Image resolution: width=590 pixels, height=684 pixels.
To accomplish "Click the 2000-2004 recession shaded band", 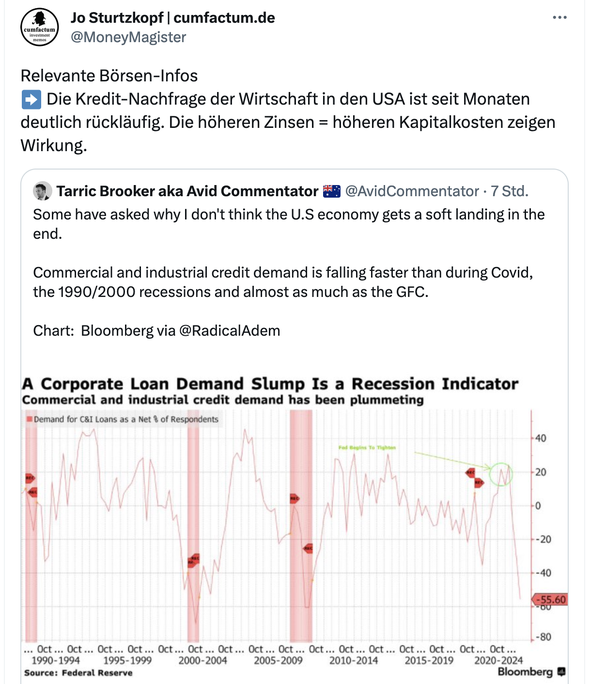I will [x=193, y=526].
